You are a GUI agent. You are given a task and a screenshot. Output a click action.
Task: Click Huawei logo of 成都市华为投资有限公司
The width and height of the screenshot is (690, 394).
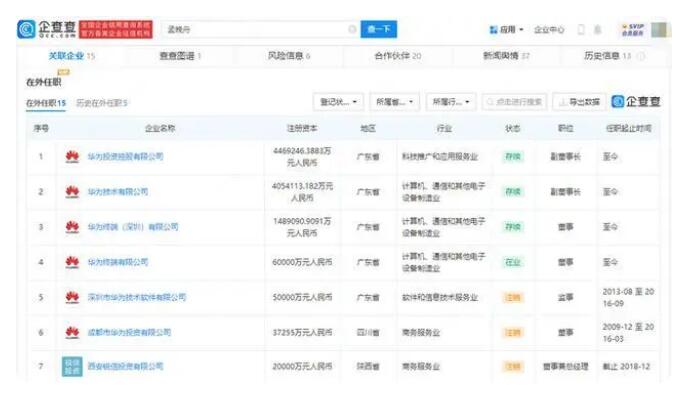tap(72, 333)
